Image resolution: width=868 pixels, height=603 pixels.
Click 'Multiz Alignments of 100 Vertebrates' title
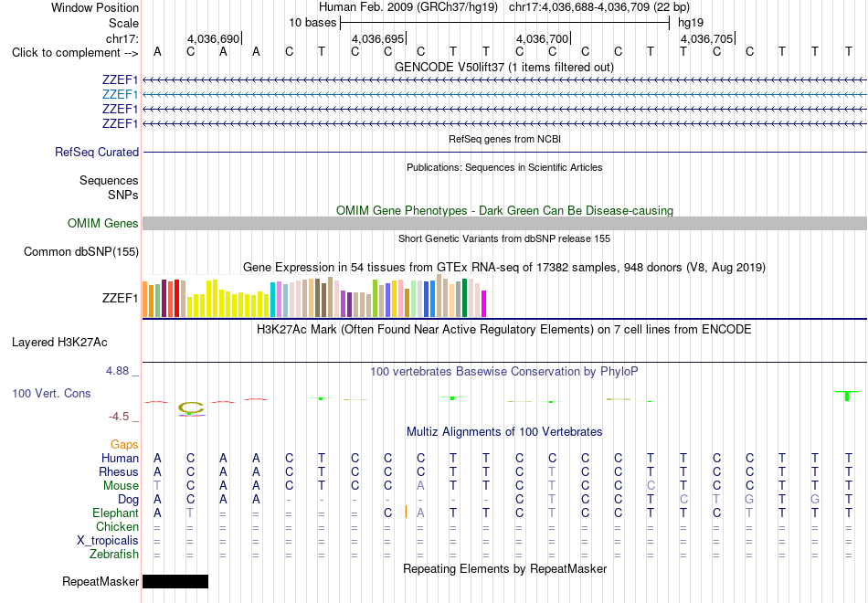click(x=504, y=432)
